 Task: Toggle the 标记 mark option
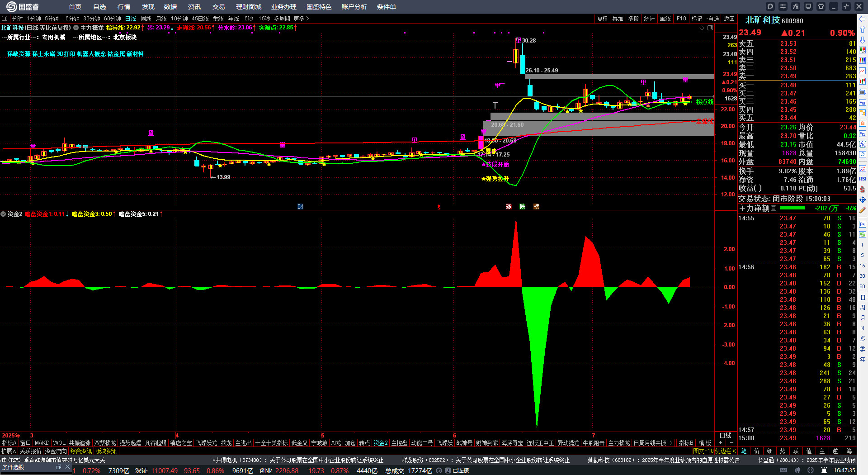click(x=697, y=19)
